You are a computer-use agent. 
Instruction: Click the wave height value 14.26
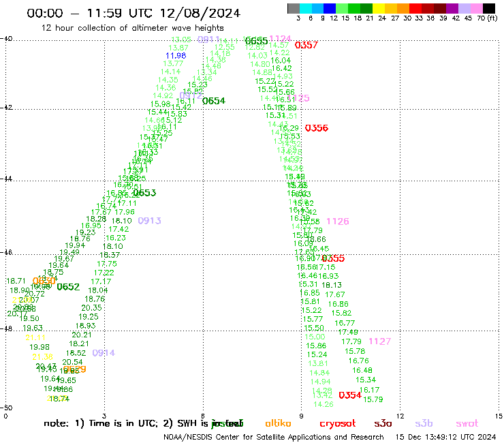(x=324, y=404)
